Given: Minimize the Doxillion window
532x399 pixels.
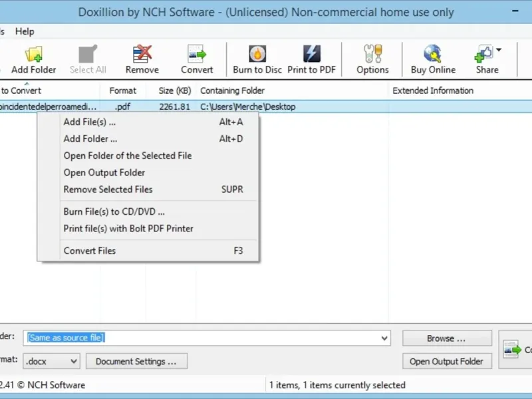Looking at the screenshot, I should pyautogui.click(x=515, y=11).
